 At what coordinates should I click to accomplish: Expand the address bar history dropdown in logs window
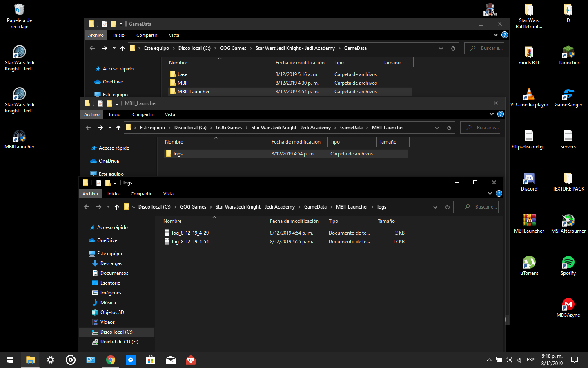435,207
